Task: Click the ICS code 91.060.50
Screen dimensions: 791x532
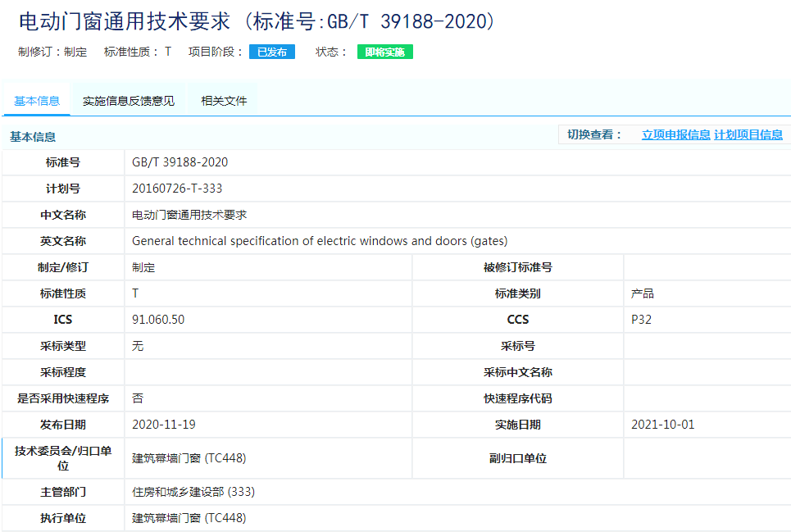Action: (x=152, y=320)
